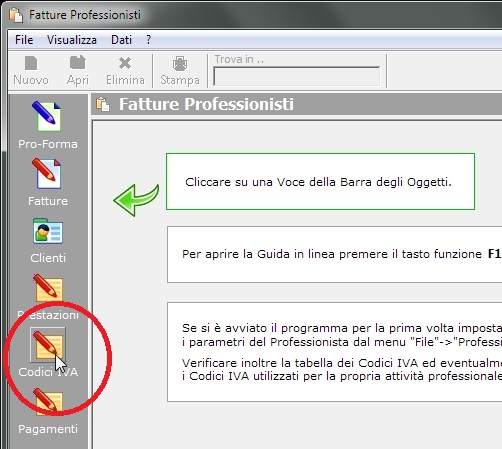Open the Visualizza menu
Screen dimensions: 502x449
(72, 40)
